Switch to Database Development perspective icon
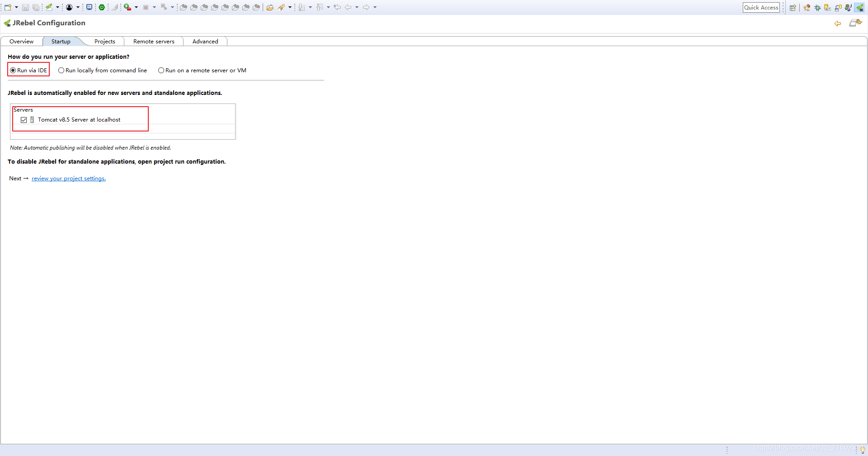The image size is (868, 456). [838, 8]
